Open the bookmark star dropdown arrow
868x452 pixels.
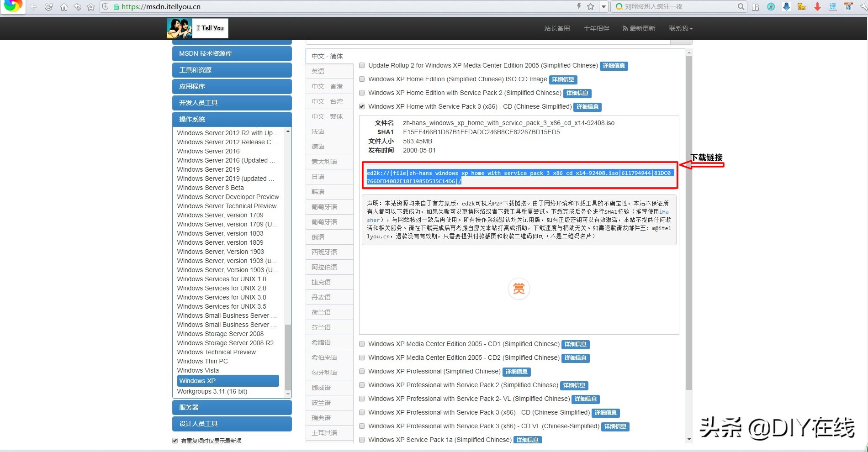(603, 6)
